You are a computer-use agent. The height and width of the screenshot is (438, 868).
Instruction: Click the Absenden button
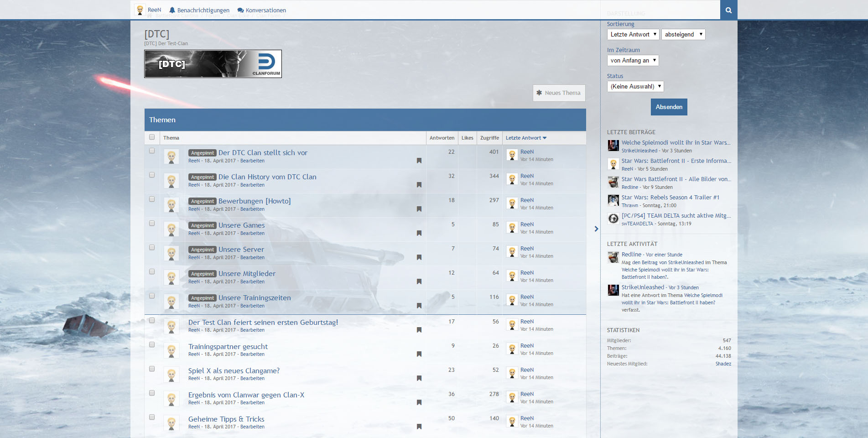[669, 107]
